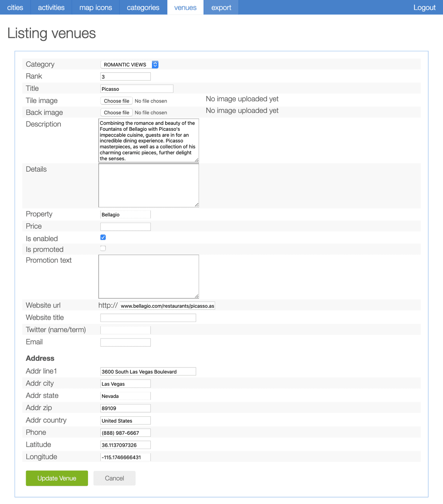Screen dimensions: 443x504
Task: Click the Twitter name/term field
Action: coord(125,330)
